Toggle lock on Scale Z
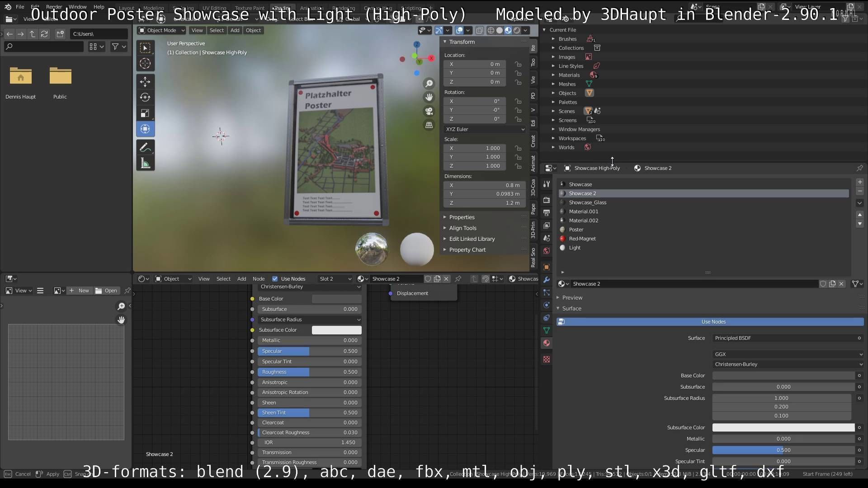 [518, 166]
